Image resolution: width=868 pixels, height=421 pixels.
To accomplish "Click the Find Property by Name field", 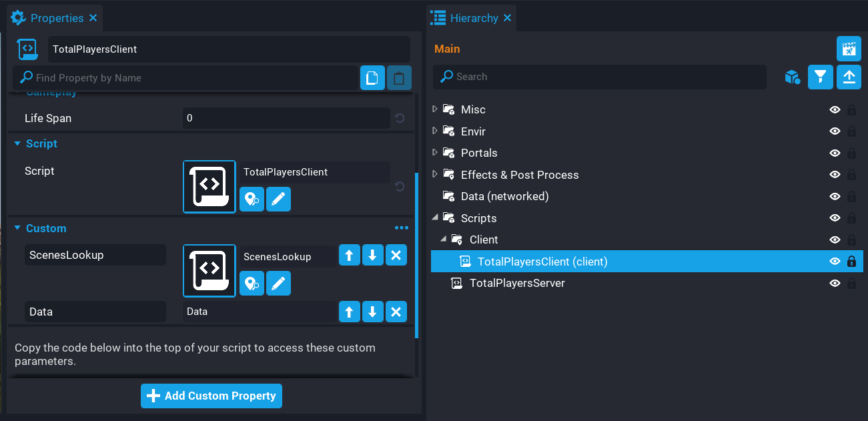I will (193, 78).
